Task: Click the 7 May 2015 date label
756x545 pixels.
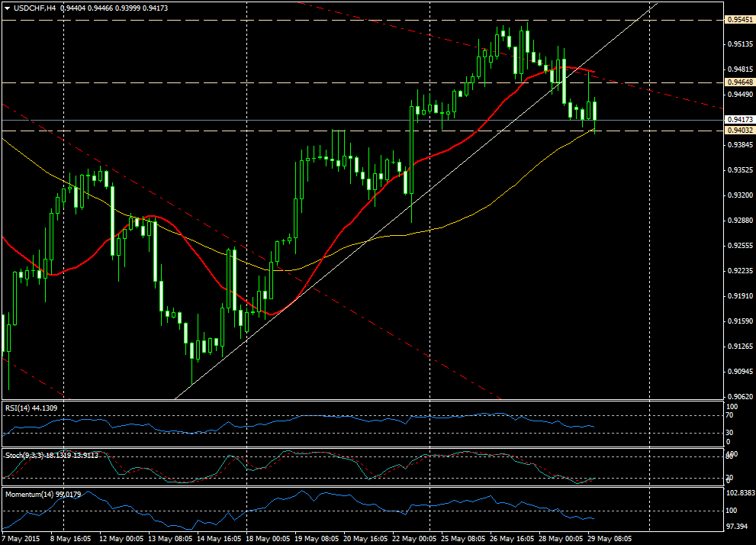Action: click(x=22, y=538)
